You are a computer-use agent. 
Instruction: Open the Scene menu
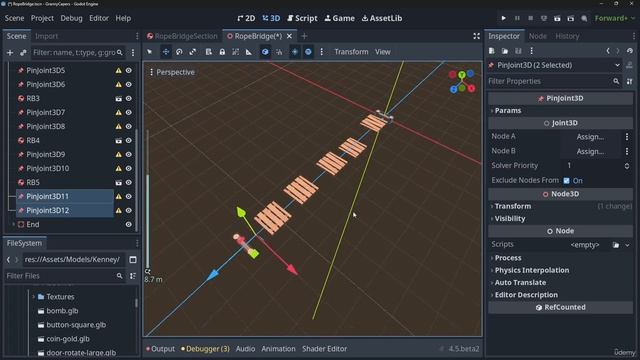click(14, 18)
